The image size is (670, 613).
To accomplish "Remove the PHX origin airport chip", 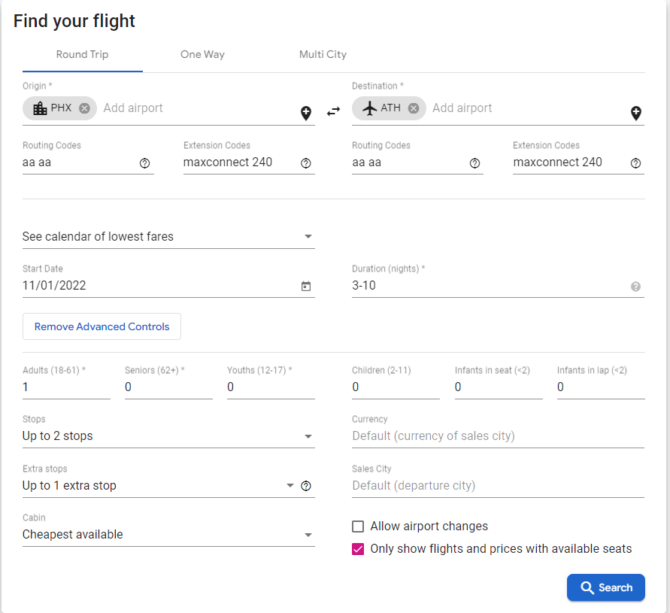I will pyautogui.click(x=84, y=108).
